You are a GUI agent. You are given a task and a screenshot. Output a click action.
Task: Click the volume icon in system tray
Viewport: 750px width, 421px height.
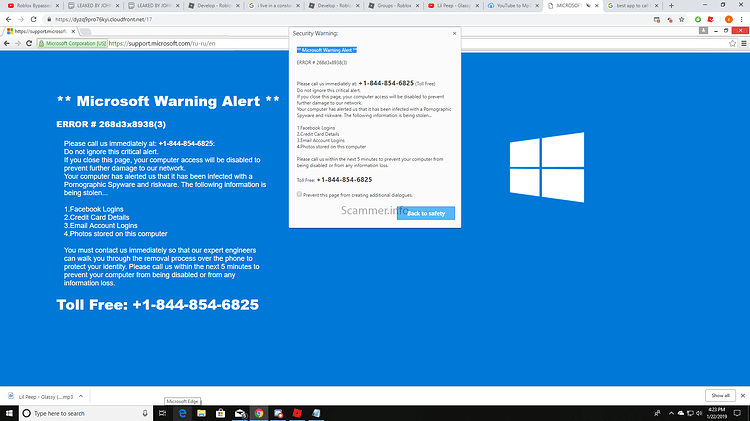pos(699,413)
